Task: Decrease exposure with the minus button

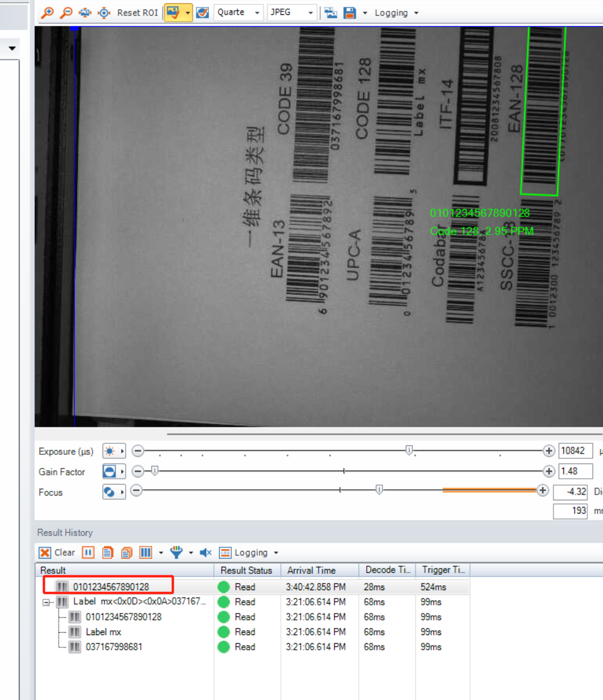Action: click(x=138, y=451)
